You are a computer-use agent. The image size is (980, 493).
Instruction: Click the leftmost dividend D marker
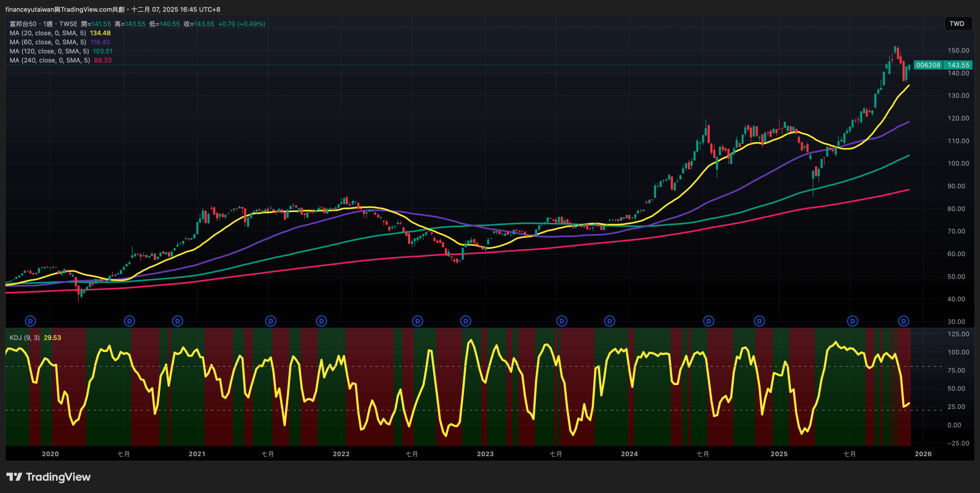(x=30, y=321)
